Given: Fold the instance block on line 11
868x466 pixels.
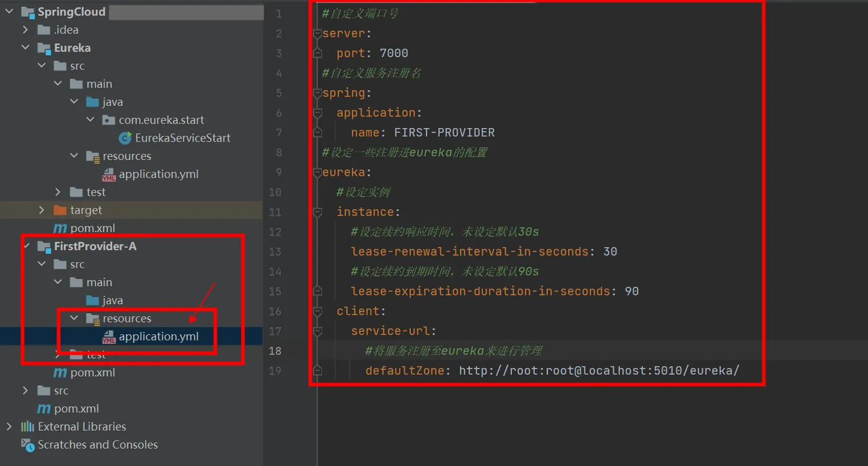Looking at the screenshot, I should click(x=317, y=212).
